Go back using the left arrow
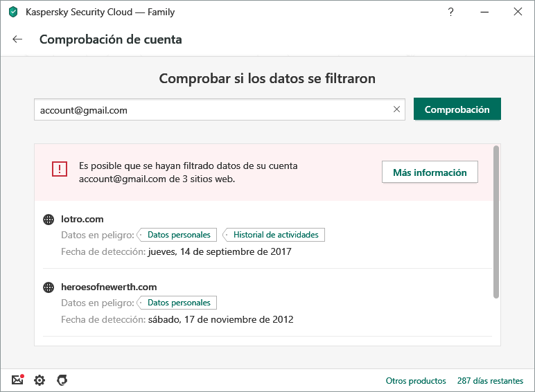Screen dimensions: 535x392 click(x=17, y=39)
